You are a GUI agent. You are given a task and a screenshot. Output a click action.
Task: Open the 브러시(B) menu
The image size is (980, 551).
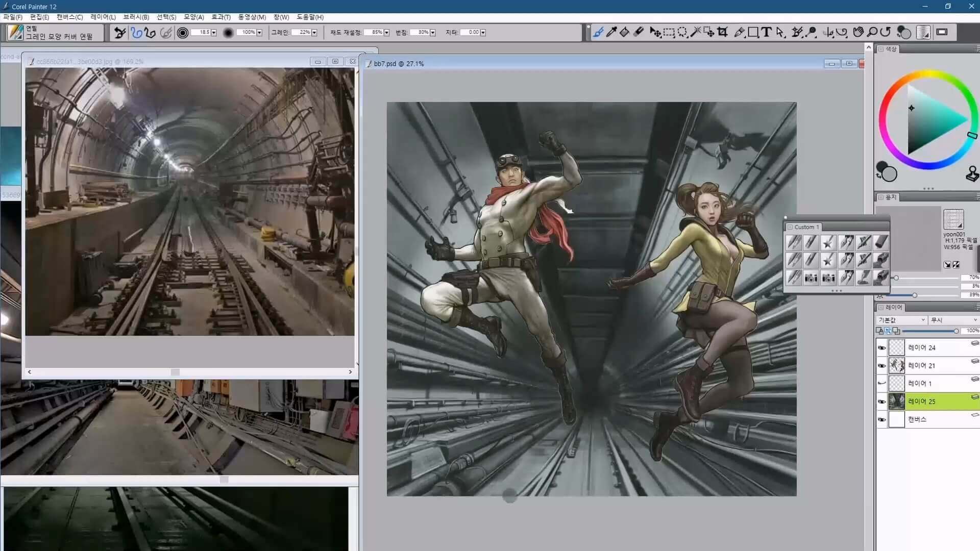[x=136, y=17]
